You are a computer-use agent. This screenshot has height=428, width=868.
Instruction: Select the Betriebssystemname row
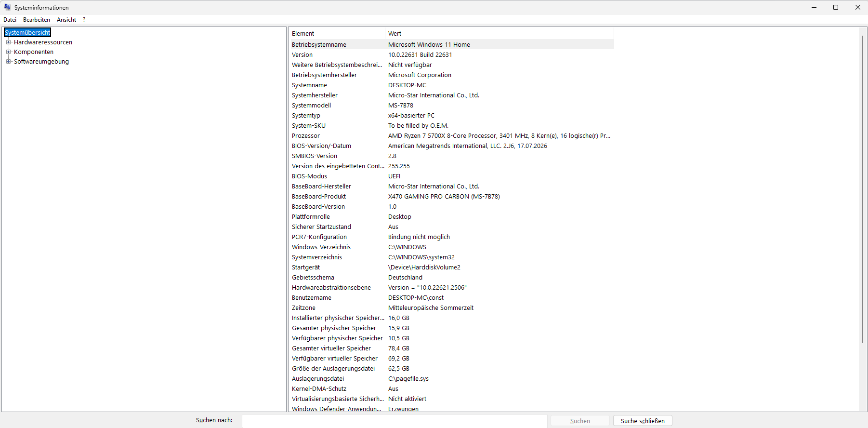point(451,45)
